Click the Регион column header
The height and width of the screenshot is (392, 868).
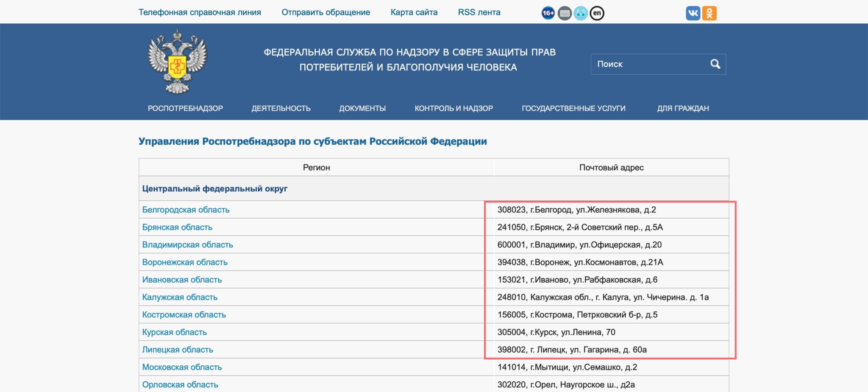pyautogui.click(x=316, y=168)
